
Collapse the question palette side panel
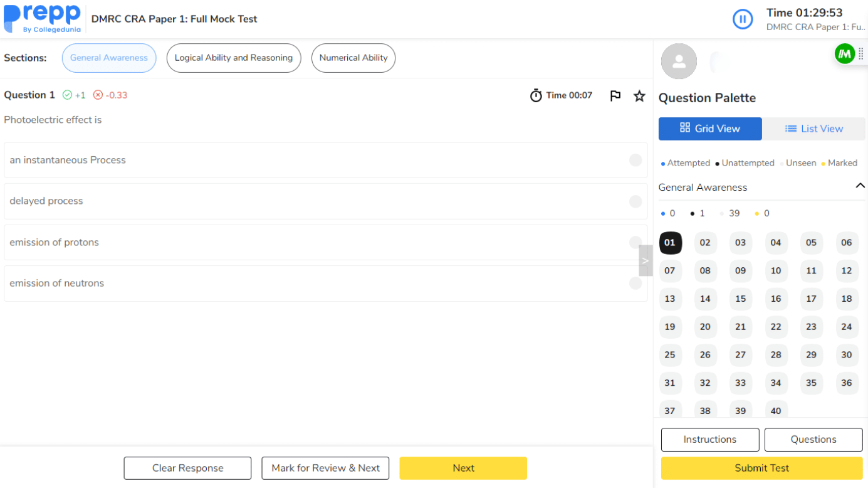646,260
